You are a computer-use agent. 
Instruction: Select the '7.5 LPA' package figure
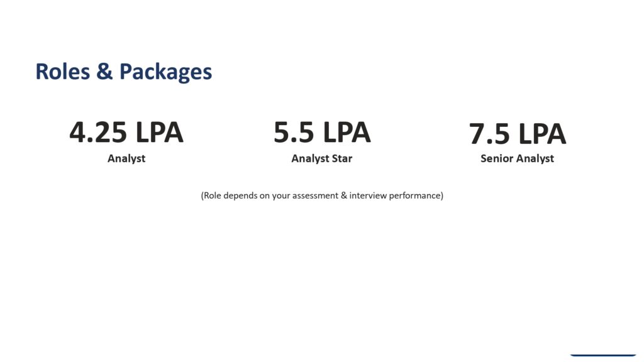click(518, 134)
